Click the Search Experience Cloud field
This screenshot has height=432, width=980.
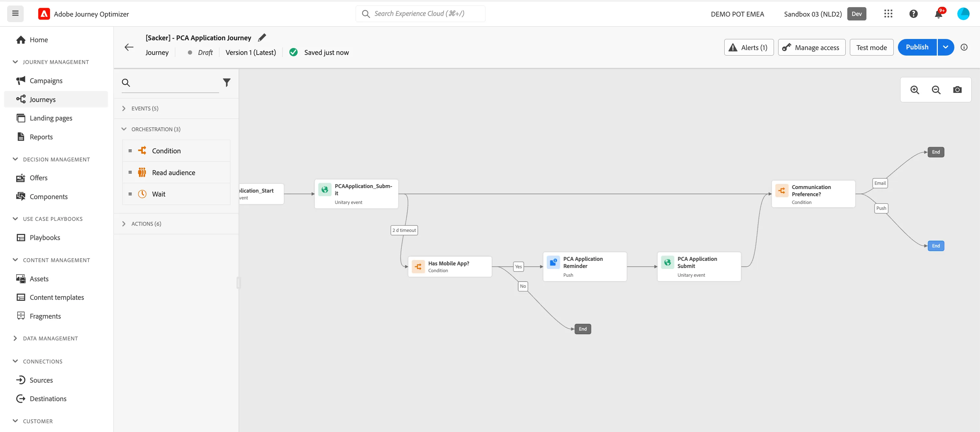pyautogui.click(x=420, y=14)
